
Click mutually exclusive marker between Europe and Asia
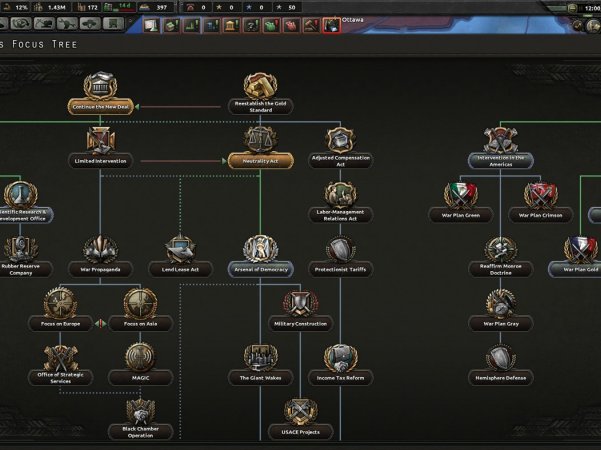[101, 324]
